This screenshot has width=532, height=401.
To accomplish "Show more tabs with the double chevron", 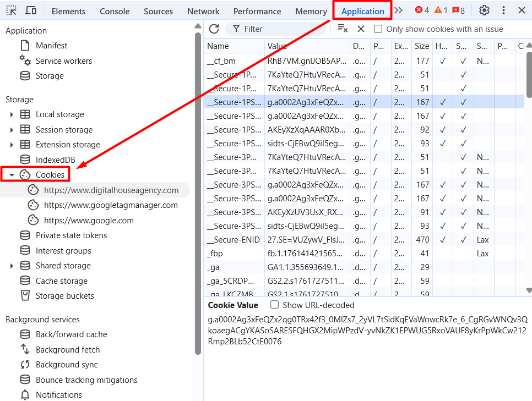I will point(399,10).
